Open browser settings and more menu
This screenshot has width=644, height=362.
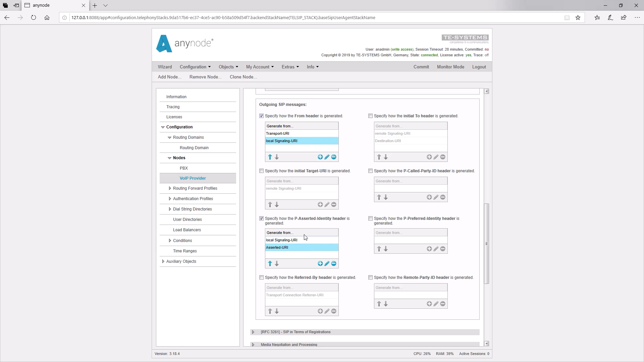[637, 17]
